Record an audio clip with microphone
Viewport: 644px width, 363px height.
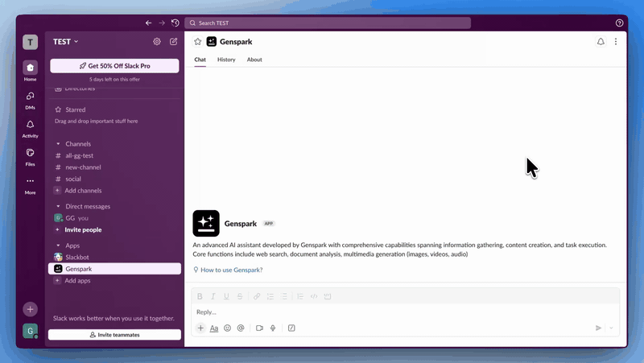tap(273, 328)
